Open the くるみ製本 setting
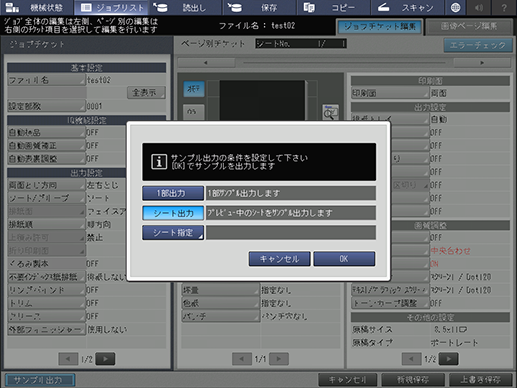517x388 pixels. pyautogui.click(x=46, y=264)
